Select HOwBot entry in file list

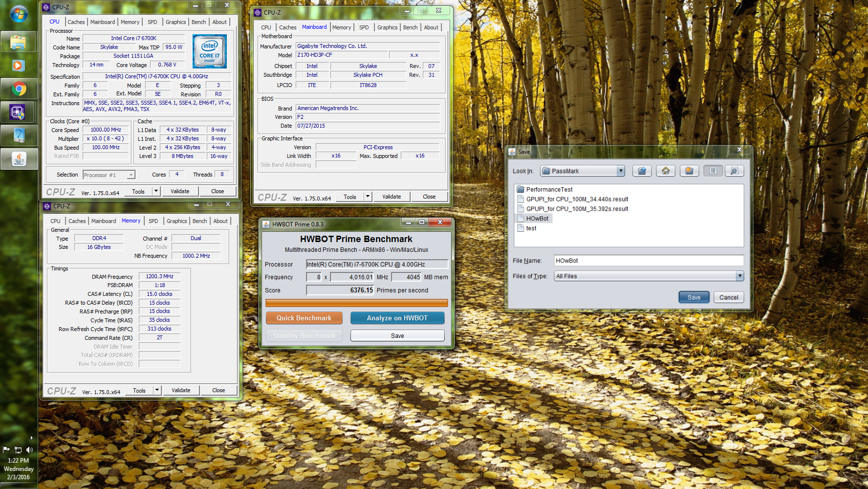pyautogui.click(x=533, y=219)
